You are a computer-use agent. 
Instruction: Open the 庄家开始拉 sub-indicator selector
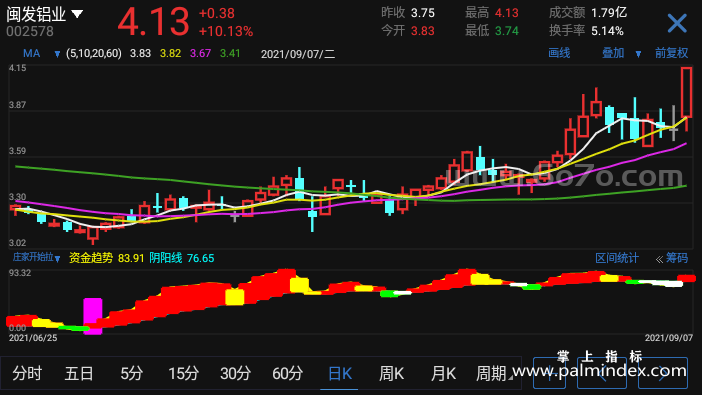(36, 258)
